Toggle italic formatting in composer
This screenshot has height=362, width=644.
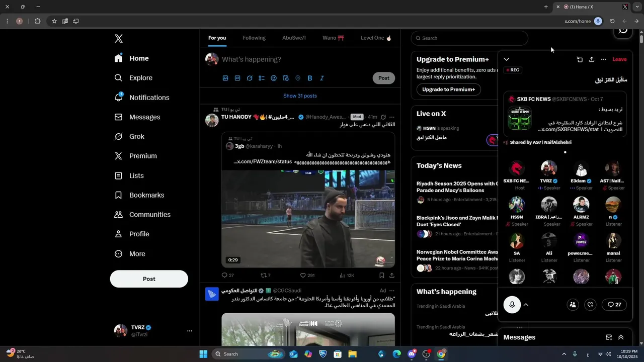point(322,78)
